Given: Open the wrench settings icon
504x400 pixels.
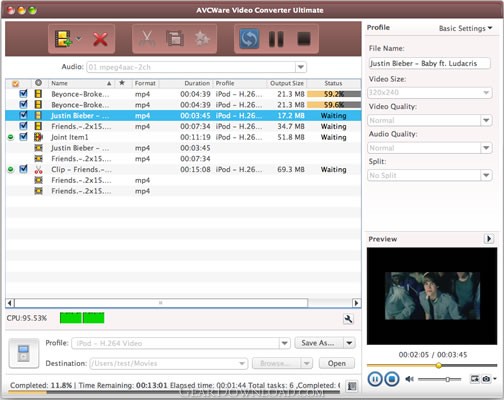Looking at the screenshot, I should tap(348, 319).
